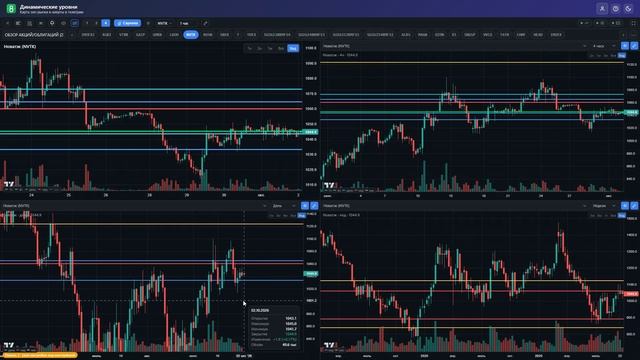Click the outlined square icon left of the arrows

pyautogui.click(x=75, y=23)
